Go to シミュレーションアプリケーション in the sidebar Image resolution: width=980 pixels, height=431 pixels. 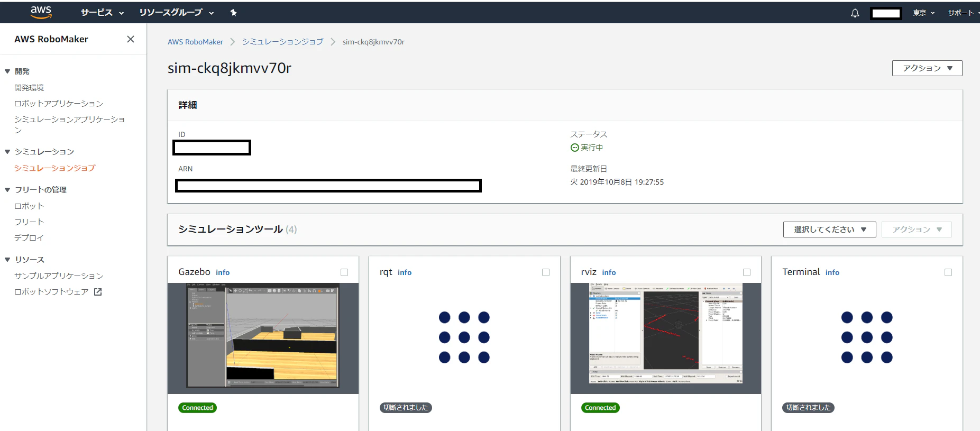(x=69, y=124)
